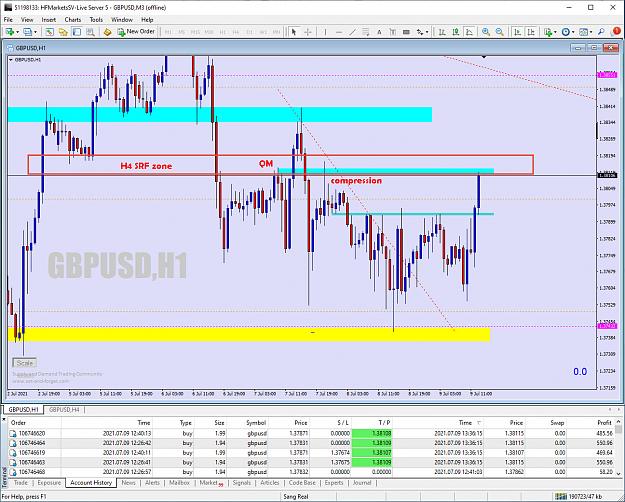Collapse the GBPUSD,H1 chart label triangle
The width and height of the screenshot is (625, 502).
11,60
